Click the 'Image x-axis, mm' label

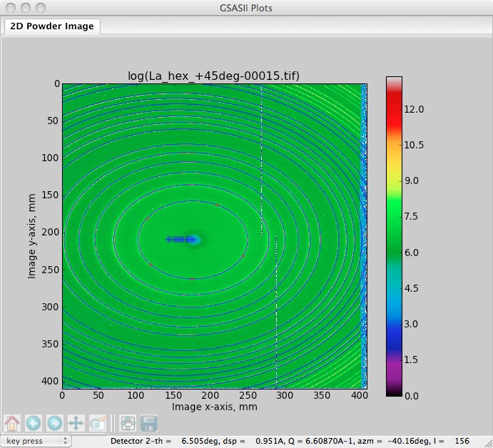(x=215, y=407)
